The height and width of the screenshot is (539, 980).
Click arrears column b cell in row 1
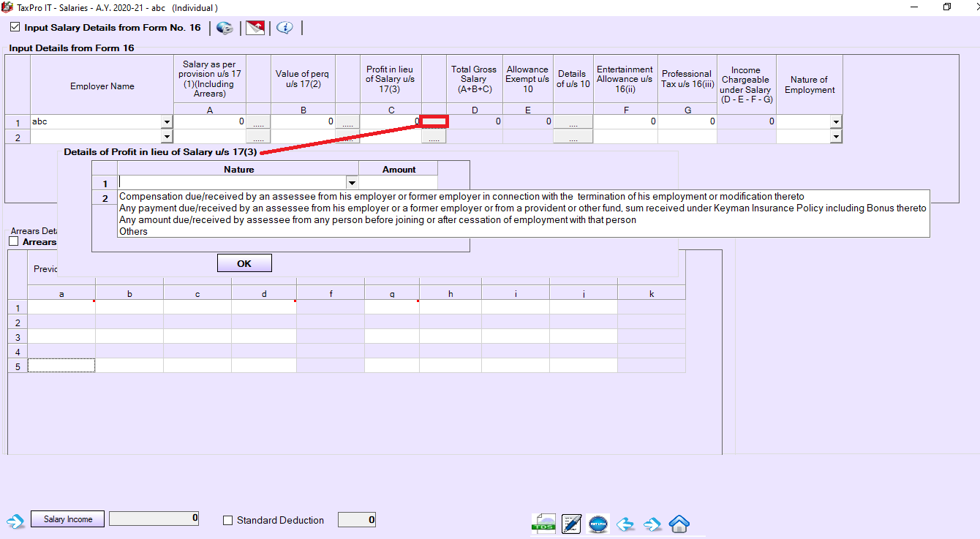coord(129,307)
